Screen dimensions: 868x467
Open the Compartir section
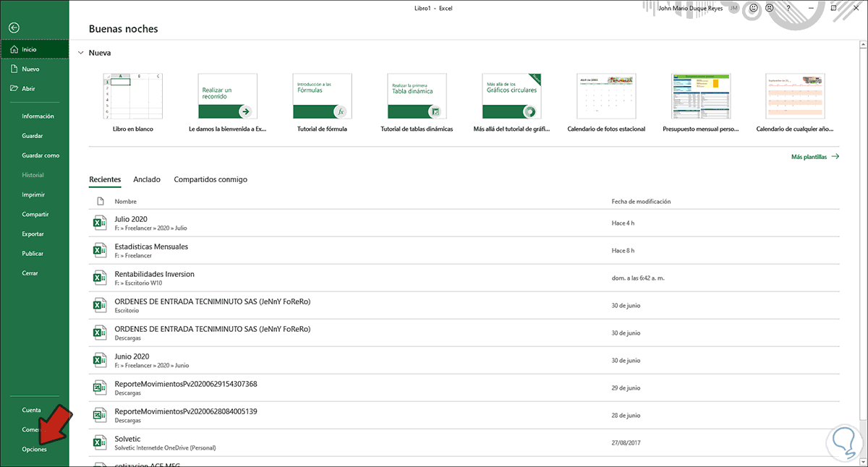(35, 214)
